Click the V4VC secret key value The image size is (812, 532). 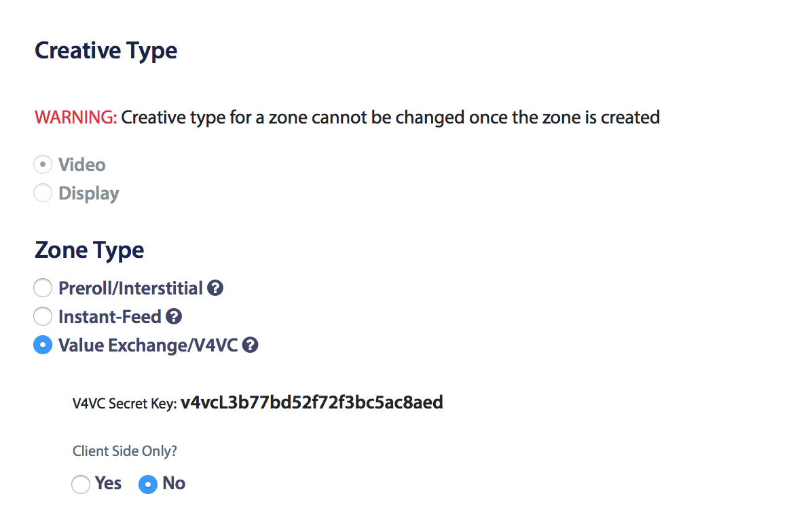pyautogui.click(x=312, y=402)
